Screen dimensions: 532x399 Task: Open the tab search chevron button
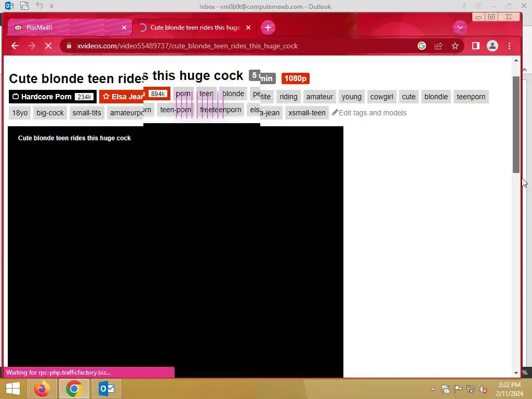click(x=460, y=28)
